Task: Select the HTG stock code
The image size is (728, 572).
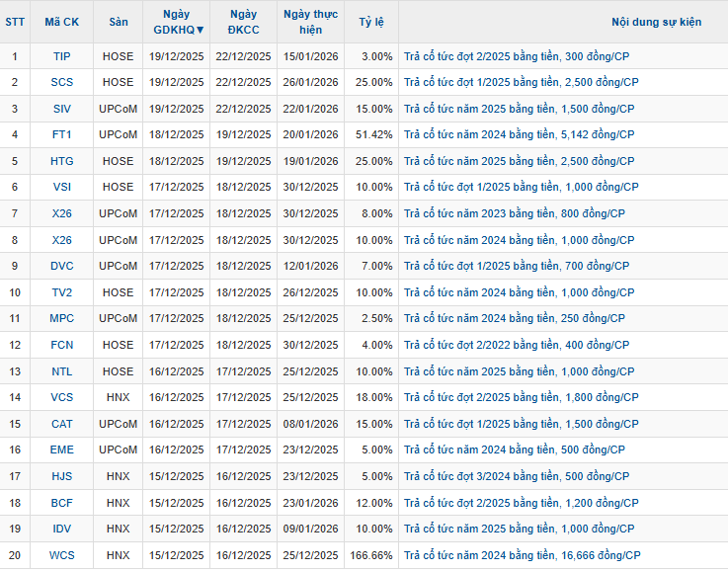Action: click(x=61, y=161)
